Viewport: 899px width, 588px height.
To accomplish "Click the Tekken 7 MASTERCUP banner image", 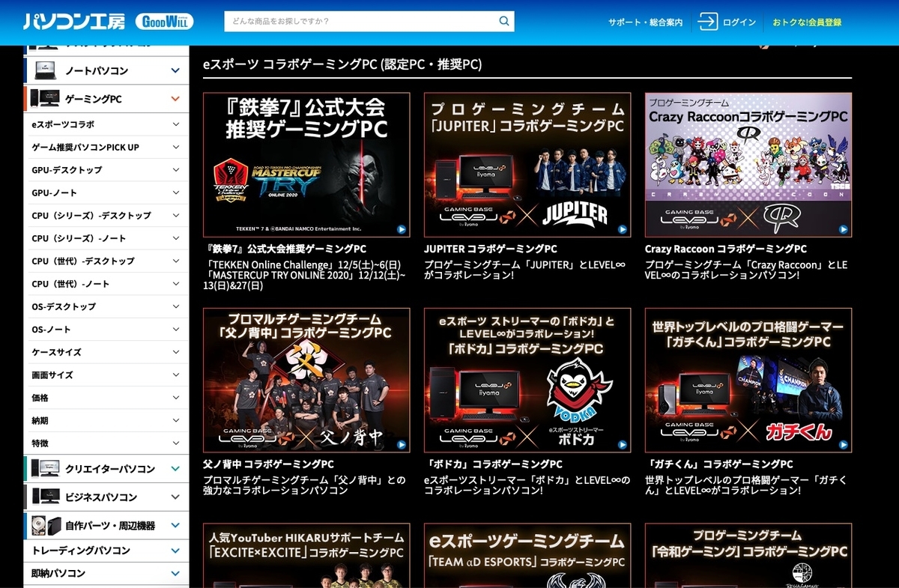I will 306,165.
